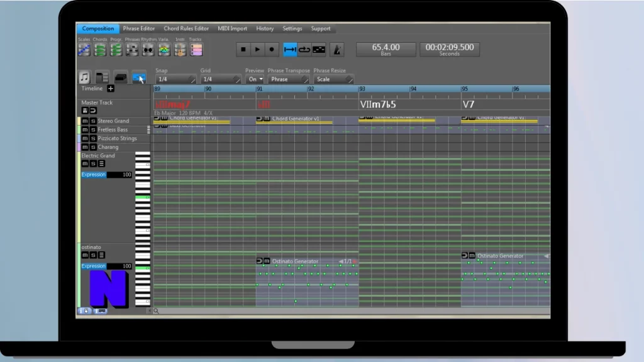Open the Preview On dropdown

pos(255,79)
